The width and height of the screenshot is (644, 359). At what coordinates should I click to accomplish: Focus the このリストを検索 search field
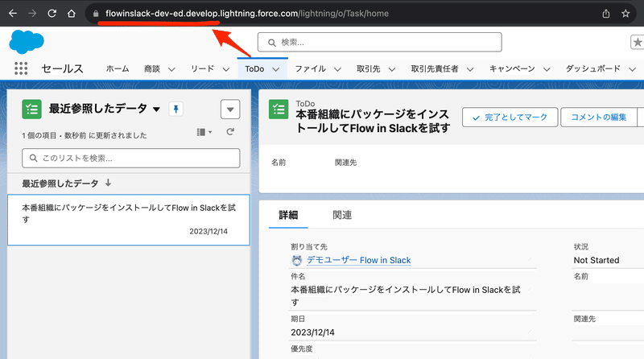(131, 158)
